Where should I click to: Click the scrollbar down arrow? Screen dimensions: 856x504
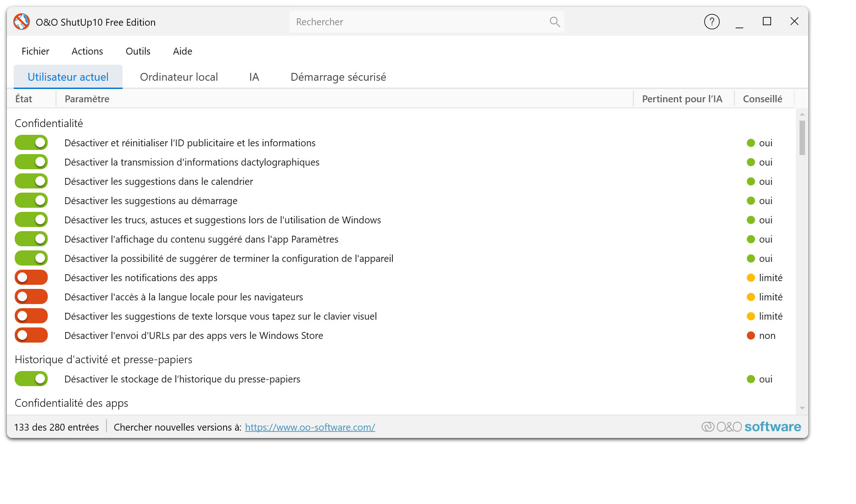point(802,408)
